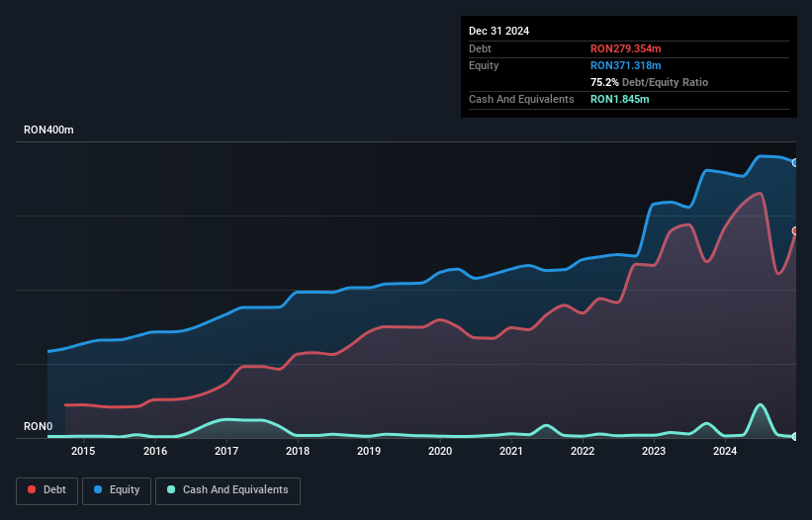The height and width of the screenshot is (520, 812).
Task: Click the 2020 x-axis label
Action: pyautogui.click(x=440, y=451)
